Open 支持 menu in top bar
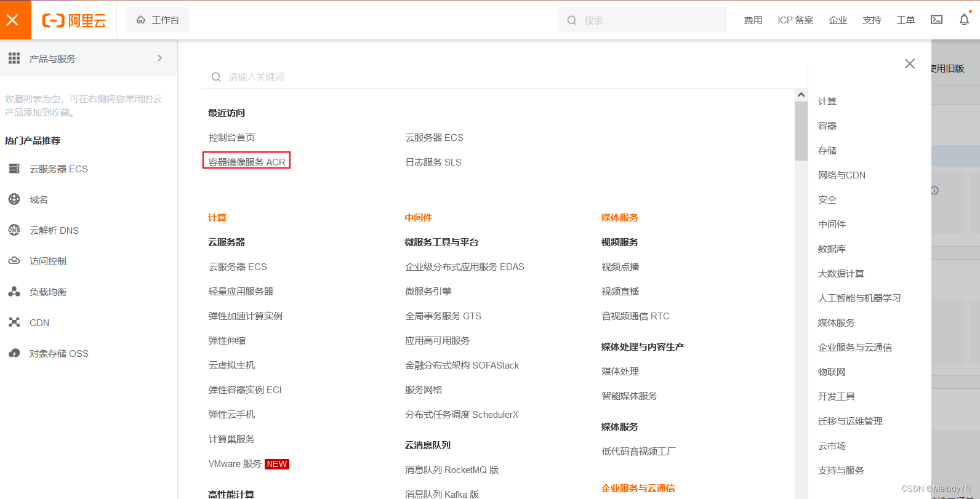Viewport: 980px width, 499px height. pos(872,20)
